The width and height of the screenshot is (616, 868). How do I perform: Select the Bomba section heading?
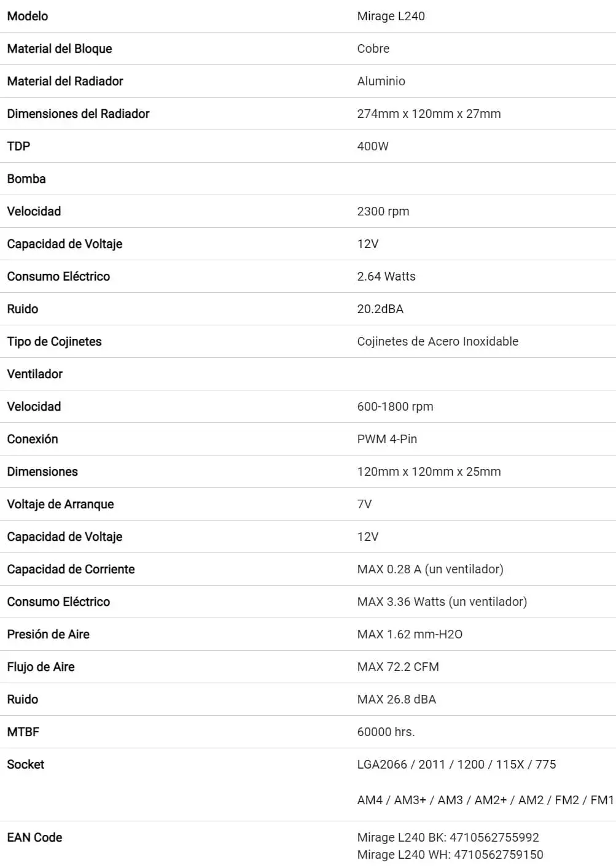pyautogui.click(x=26, y=179)
